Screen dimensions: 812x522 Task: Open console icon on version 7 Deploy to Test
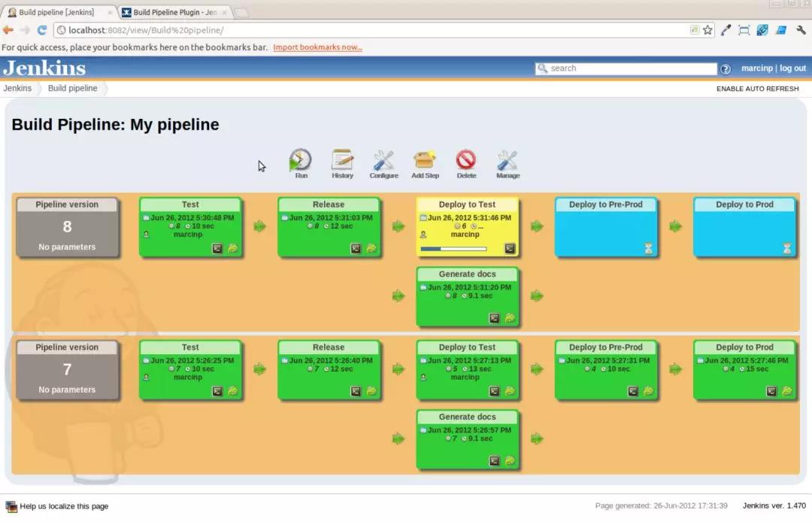point(495,391)
